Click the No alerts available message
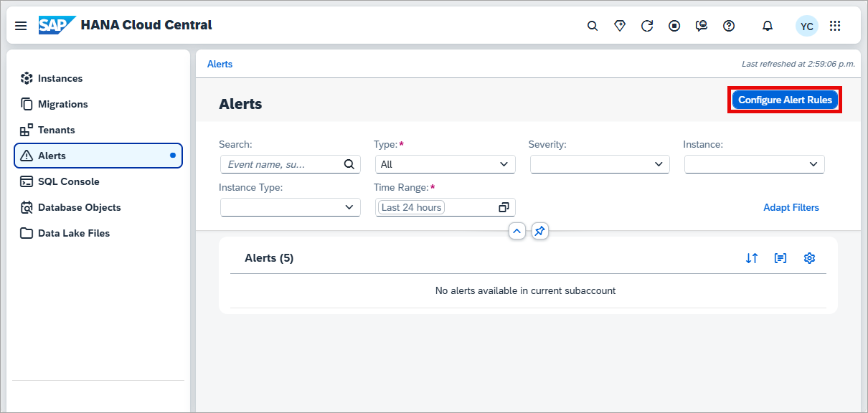 click(x=525, y=290)
